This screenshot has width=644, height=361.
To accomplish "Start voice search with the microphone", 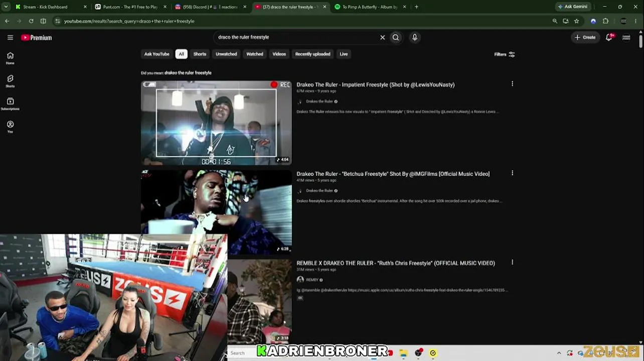I will 415,37.
